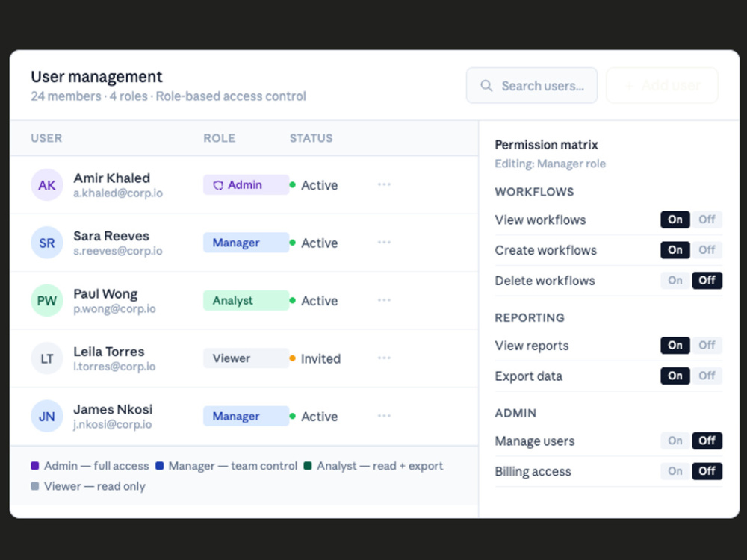Click the JN avatar for James Nkosi
Screen dimensions: 747x560
46,416
